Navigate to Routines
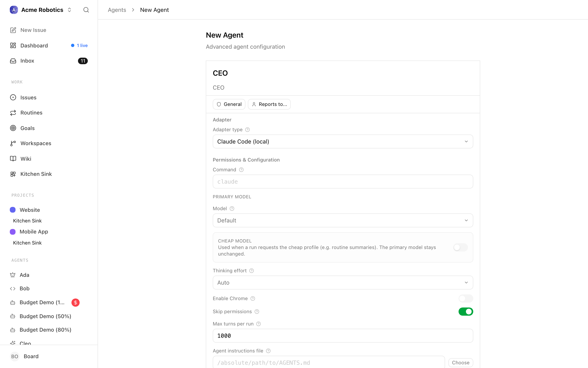 point(49,113)
